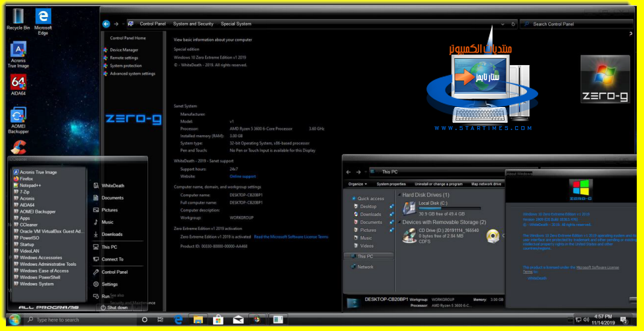Open Acronis True Image desktop shortcut

coord(18,55)
